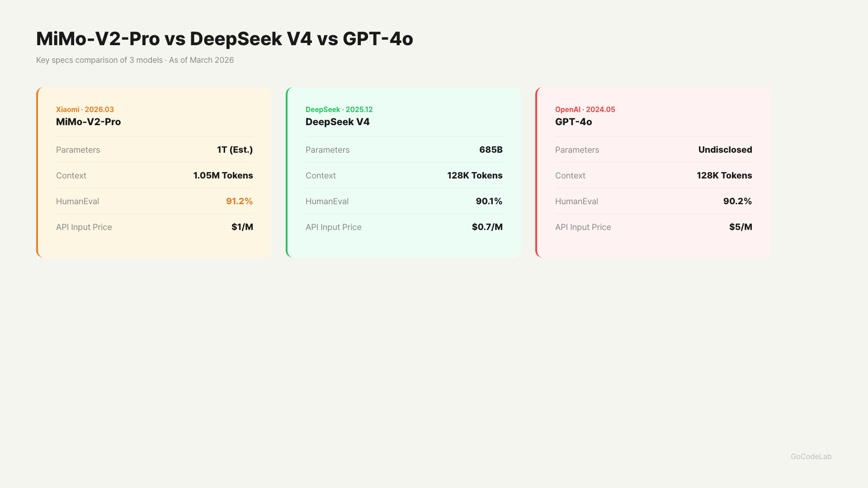This screenshot has height=488, width=868.
Task: Click the GoCodeLab watermark text
Action: tap(811, 456)
